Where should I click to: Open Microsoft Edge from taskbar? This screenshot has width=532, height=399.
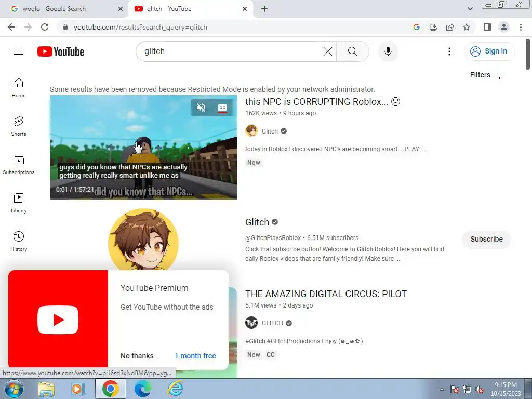tap(143, 389)
